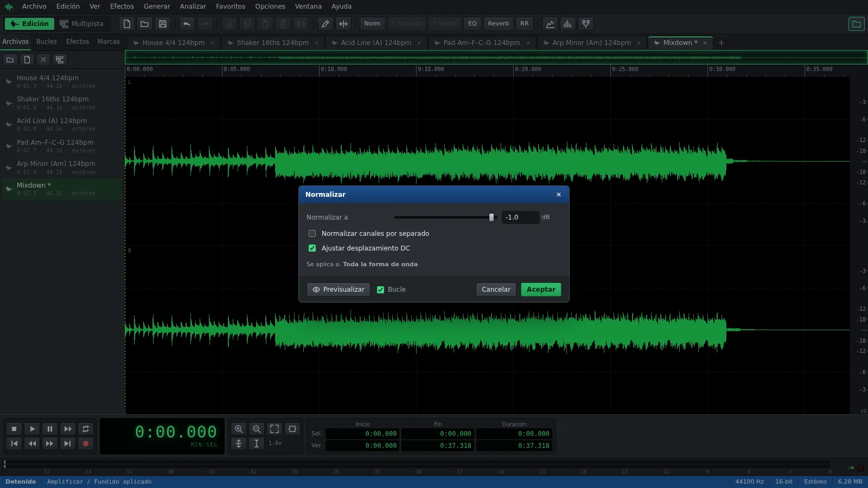
Task: Jump to start with skip-back button
Action: (x=14, y=444)
